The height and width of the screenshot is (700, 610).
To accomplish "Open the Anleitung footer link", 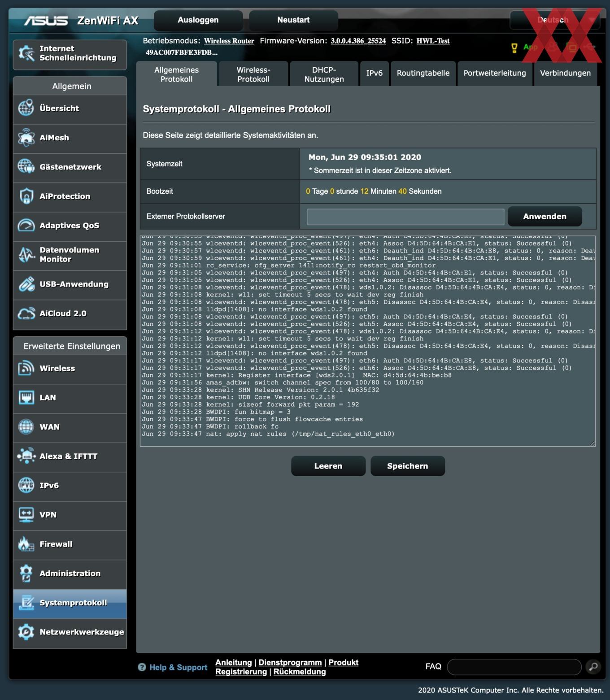I will point(234,662).
